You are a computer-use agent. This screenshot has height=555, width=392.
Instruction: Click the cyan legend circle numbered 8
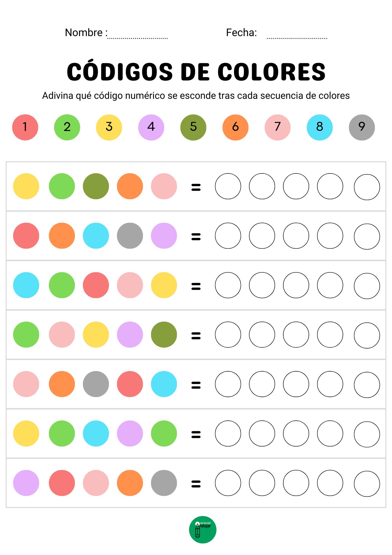click(x=320, y=127)
